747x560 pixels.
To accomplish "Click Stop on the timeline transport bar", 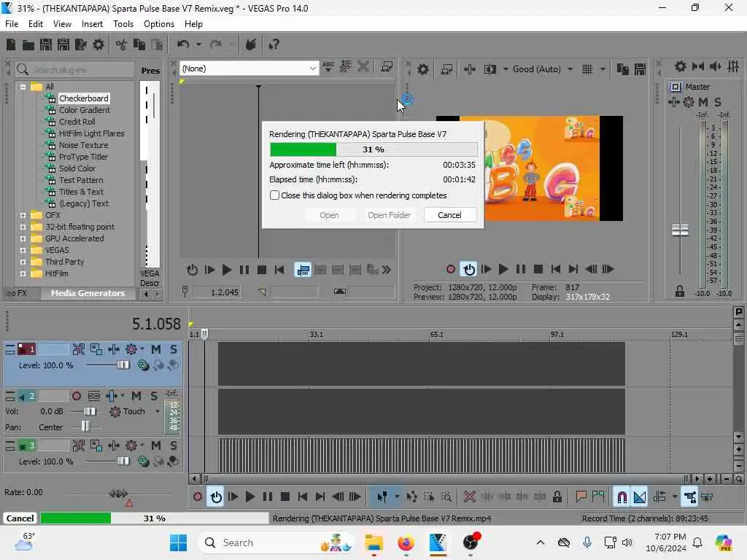I will coord(285,497).
